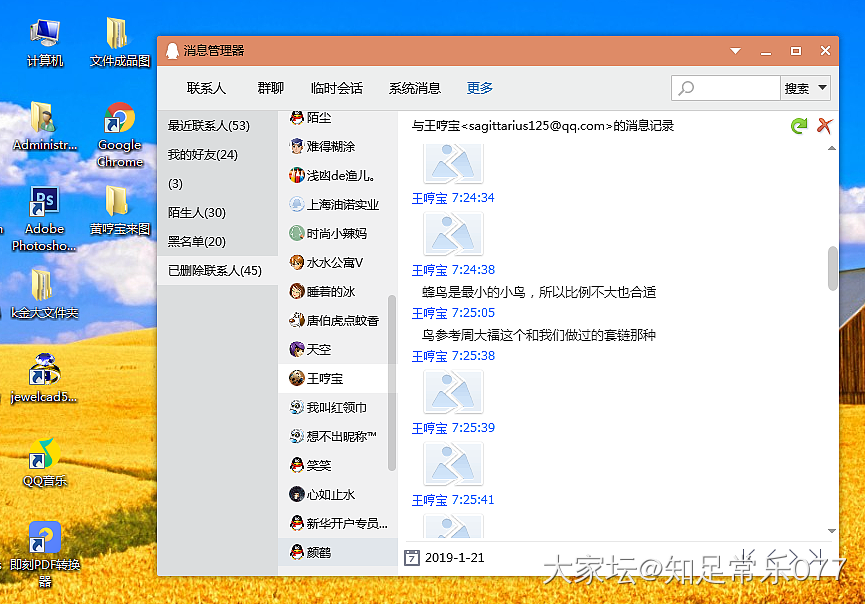This screenshot has height=604, width=865.
Task: Switch to 系统消息 tab
Action: 415,88
